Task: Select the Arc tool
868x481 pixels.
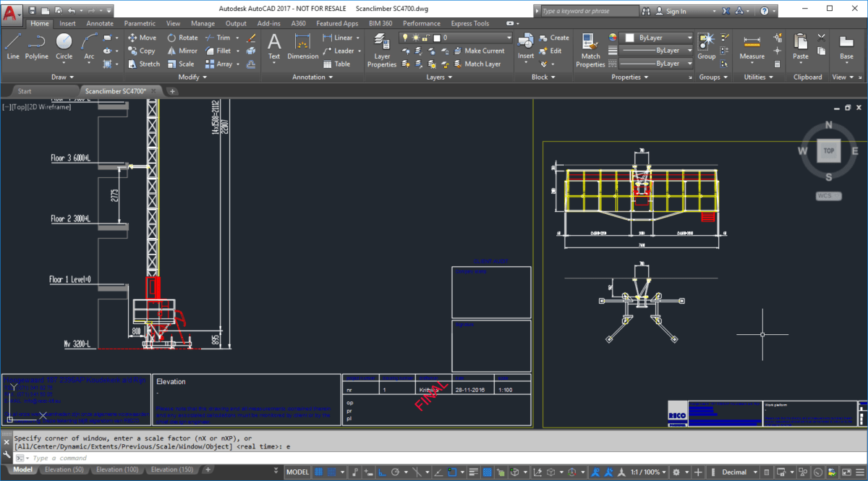Action: [89, 48]
